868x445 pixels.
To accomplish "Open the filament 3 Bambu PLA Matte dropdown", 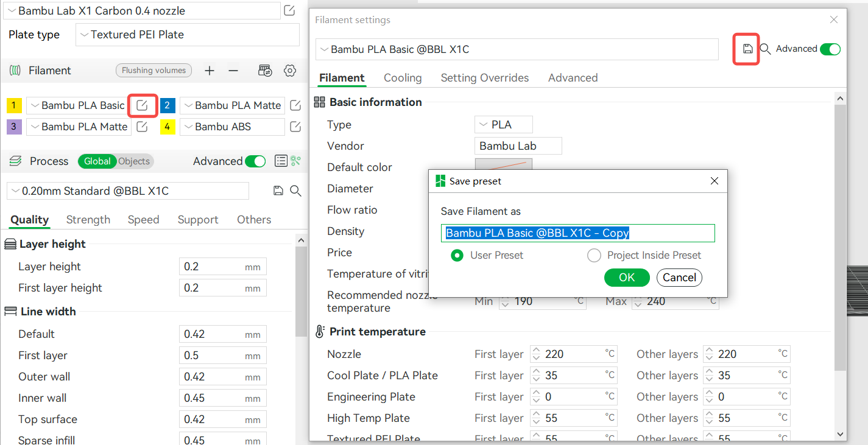I will (79, 127).
